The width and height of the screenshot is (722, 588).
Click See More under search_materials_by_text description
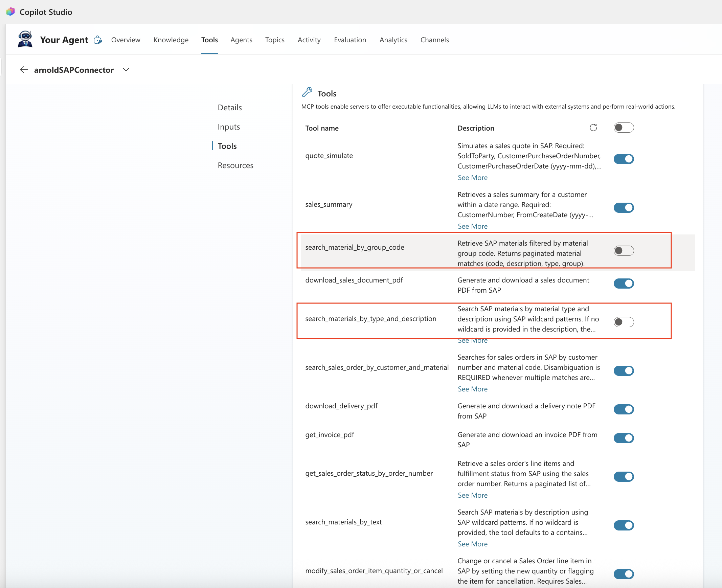[472, 544]
